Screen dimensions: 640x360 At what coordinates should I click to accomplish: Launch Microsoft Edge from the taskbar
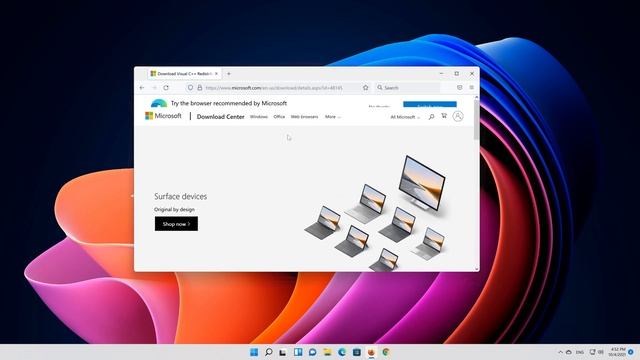tap(342, 352)
